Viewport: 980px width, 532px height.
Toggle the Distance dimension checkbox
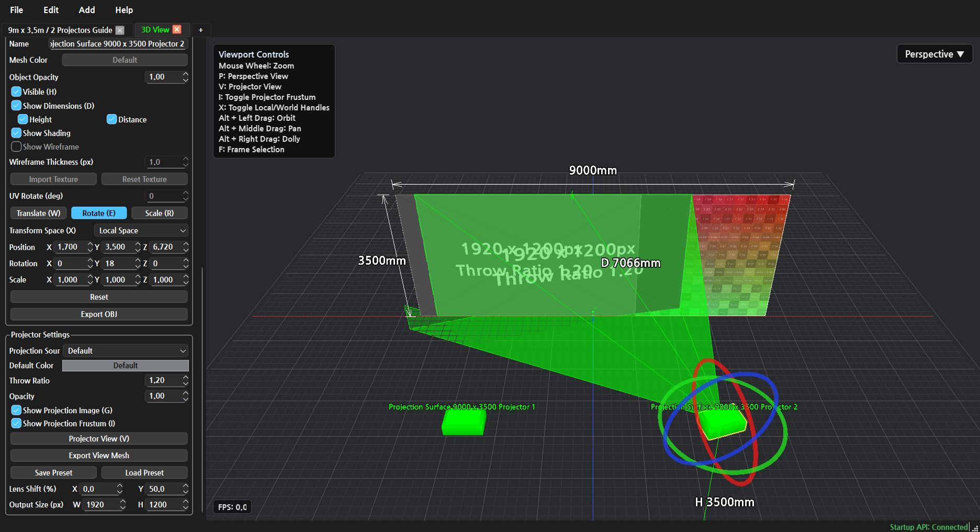(111, 119)
